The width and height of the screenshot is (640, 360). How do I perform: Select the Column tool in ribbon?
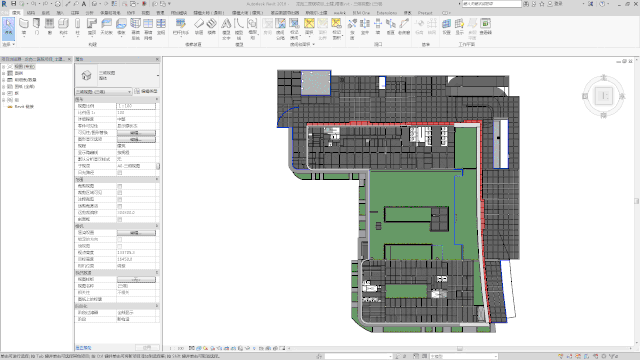coord(78,27)
